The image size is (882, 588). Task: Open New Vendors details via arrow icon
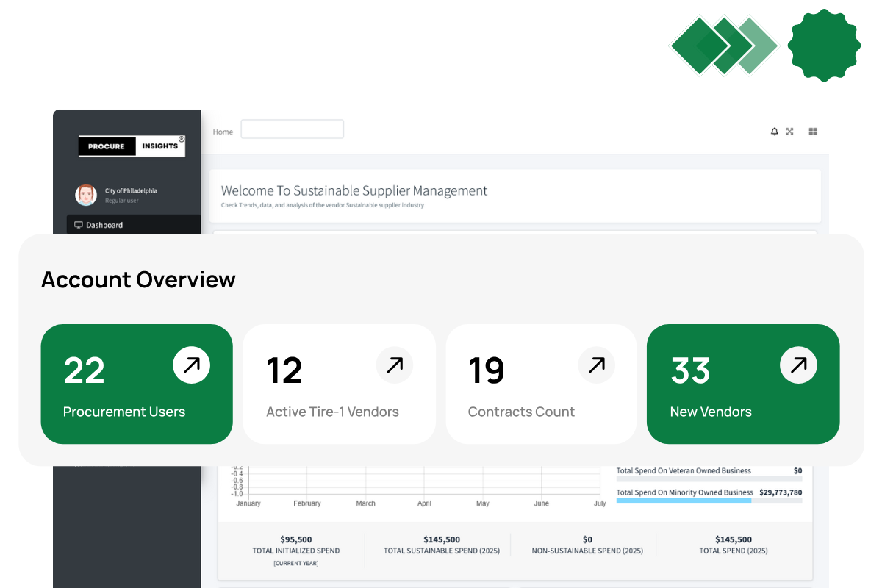click(x=798, y=365)
